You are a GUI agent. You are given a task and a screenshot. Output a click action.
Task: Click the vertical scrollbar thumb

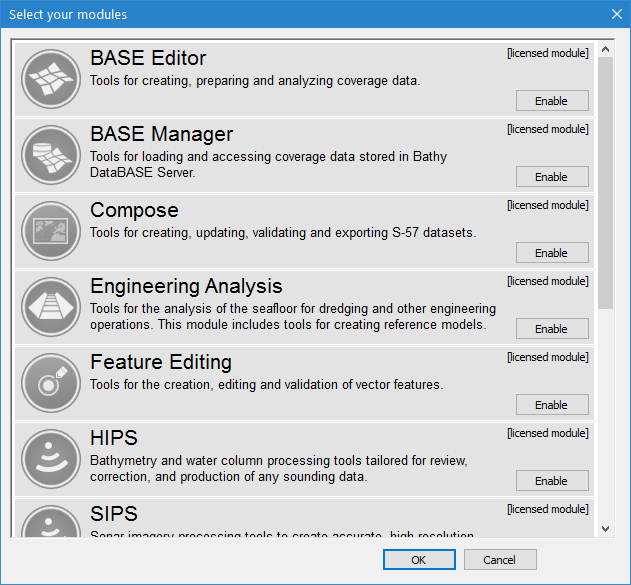tap(605, 180)
